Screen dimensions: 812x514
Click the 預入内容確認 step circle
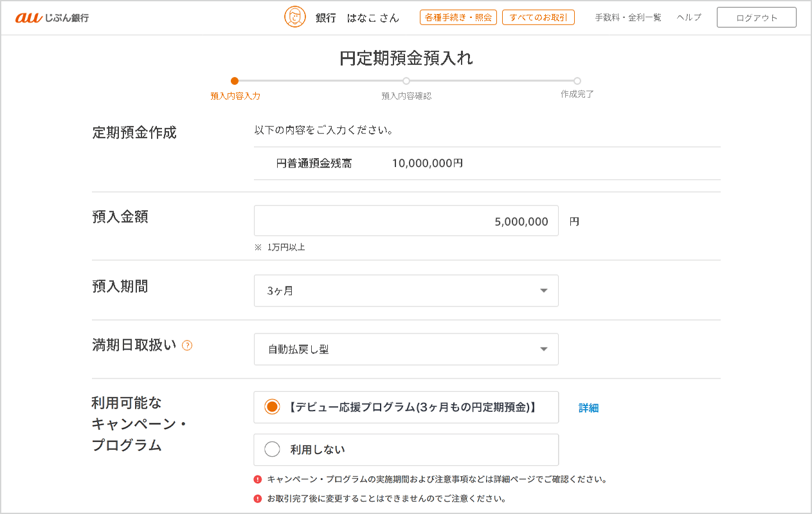406,81
